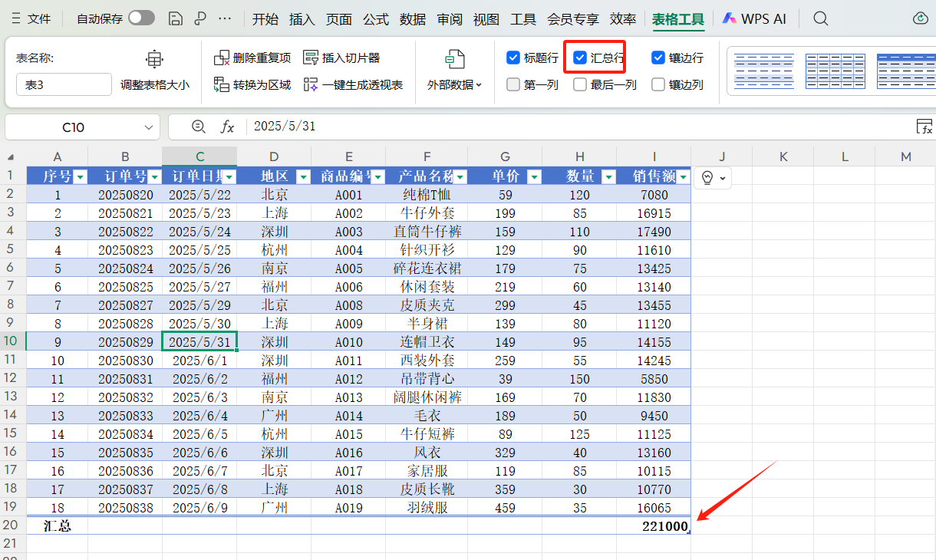Click the Save icon beside 自动保存
936x560 pixels.
(x=176, y=18)
